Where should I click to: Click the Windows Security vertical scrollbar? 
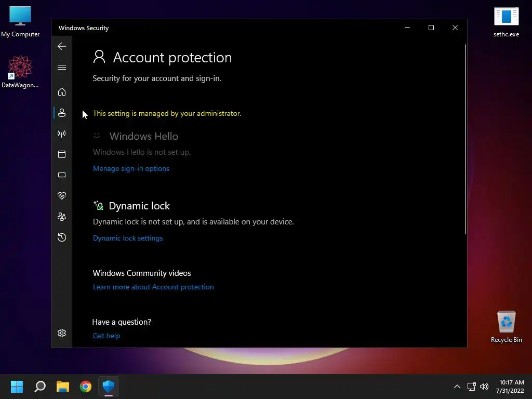(465, 139)
